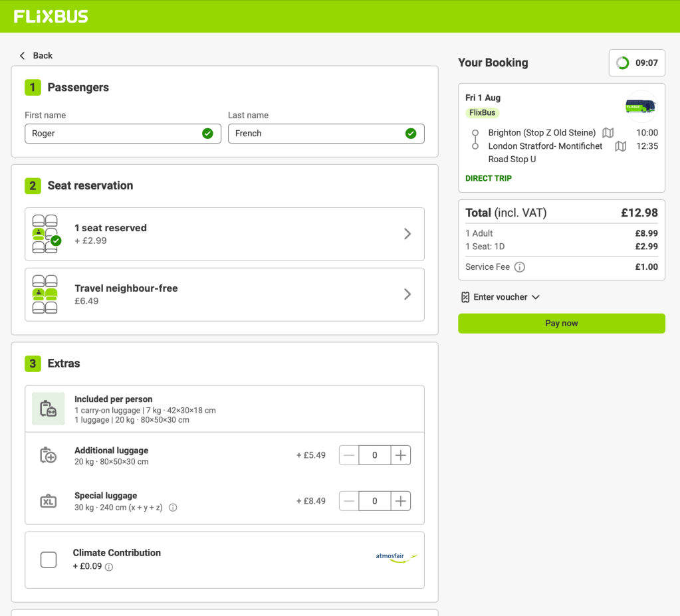Click the FlixBus logo in header

pyautogui.click(x=51, y=17)
